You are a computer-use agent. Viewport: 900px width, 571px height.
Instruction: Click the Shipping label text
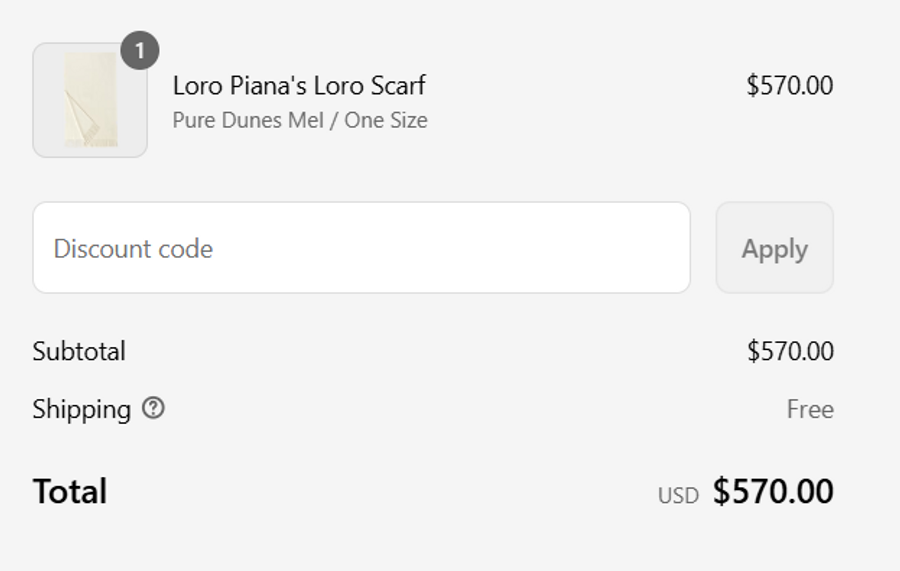(x=81, y=409)
